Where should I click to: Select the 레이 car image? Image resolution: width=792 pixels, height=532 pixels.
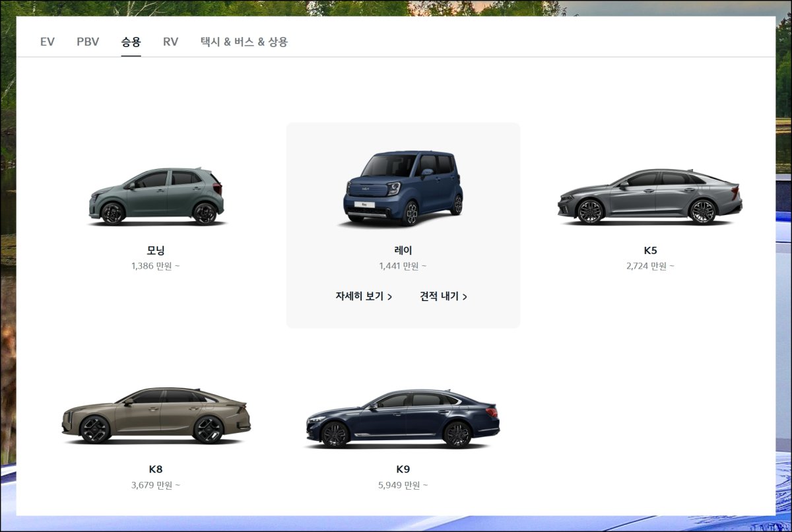point(403,189)
